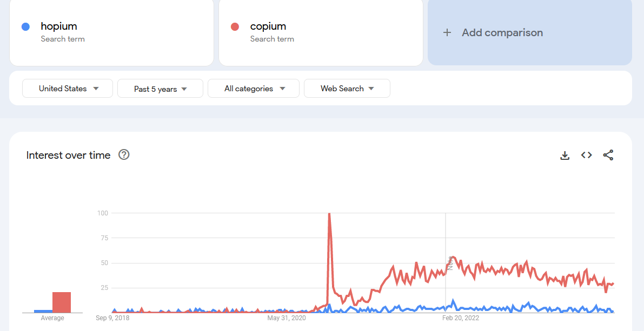Click the blue dot next to hopium

(x=25, y=26)
